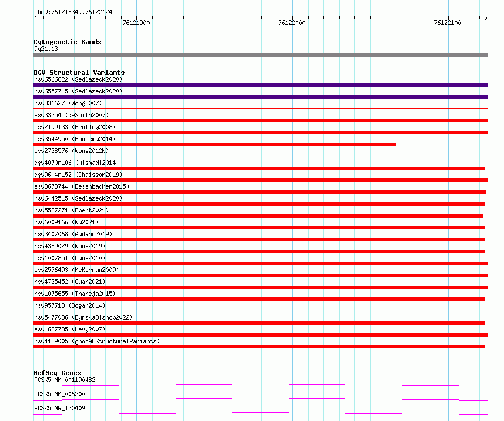Click the red bar under esv33354
This screenshot has width=504, height=421.
pos(260,121)
